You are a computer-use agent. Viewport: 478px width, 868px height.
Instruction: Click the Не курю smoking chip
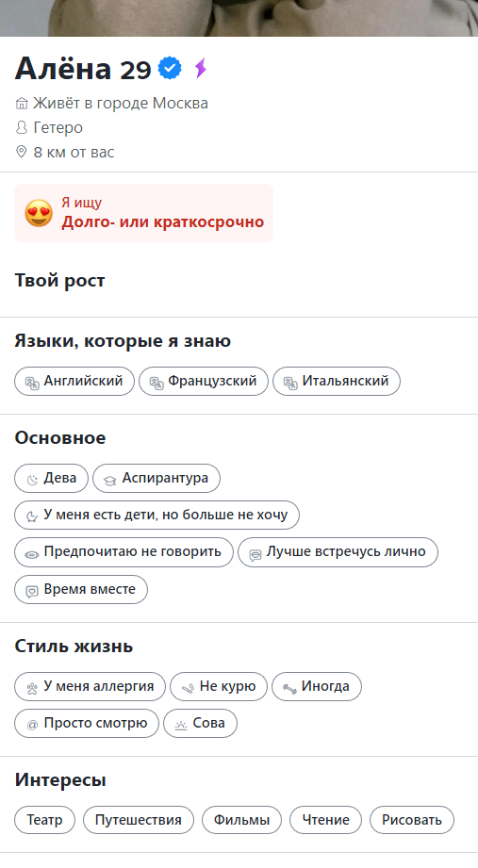click(219, 686)
